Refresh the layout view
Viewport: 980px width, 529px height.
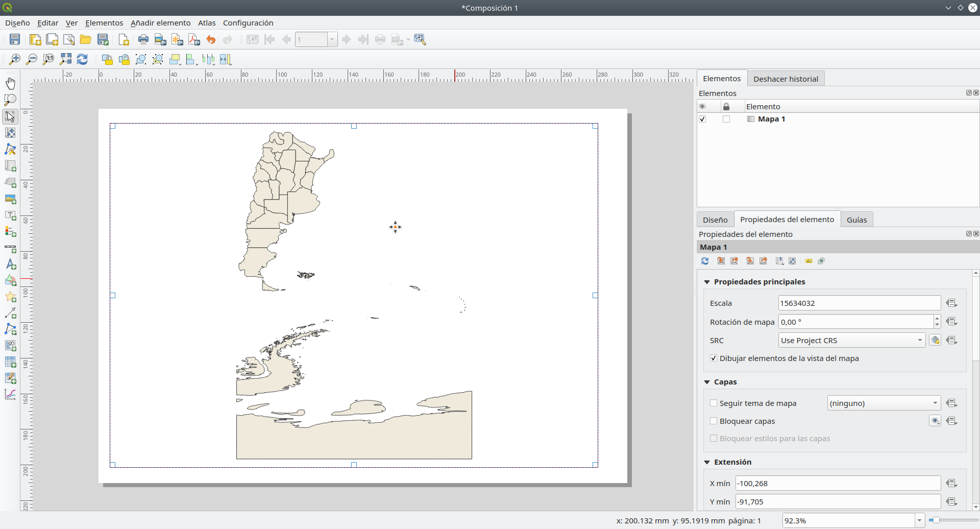[82, 59]
